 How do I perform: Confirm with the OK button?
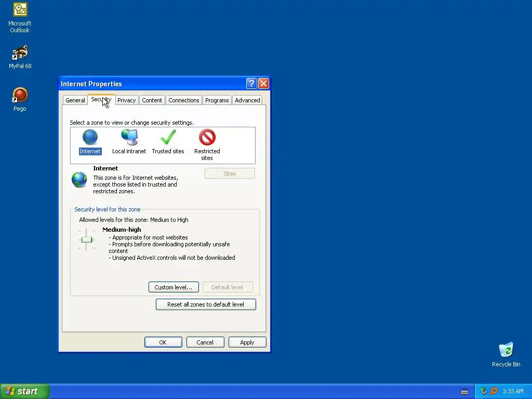(163, 342)
